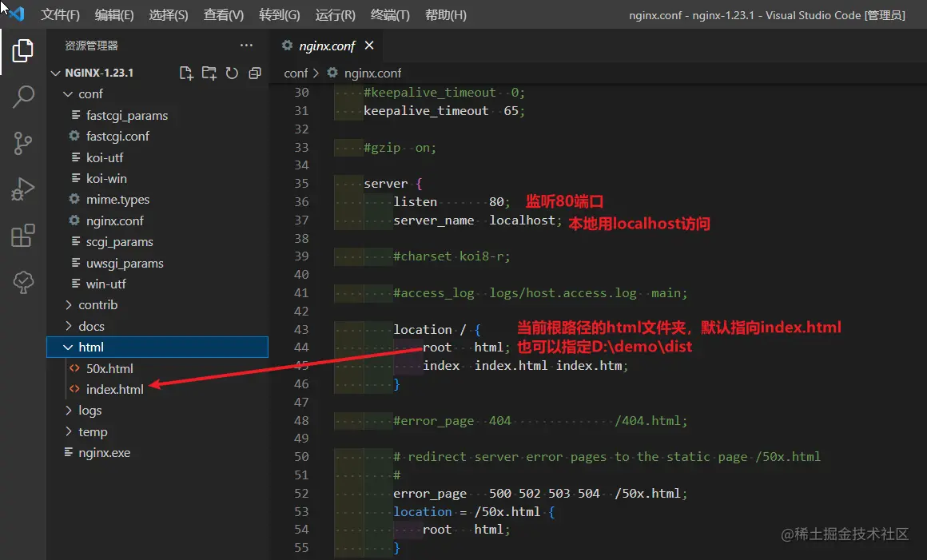Click the 资源管理器 panel title
Viewport: 927px width, 560px height.
[91, 46]
